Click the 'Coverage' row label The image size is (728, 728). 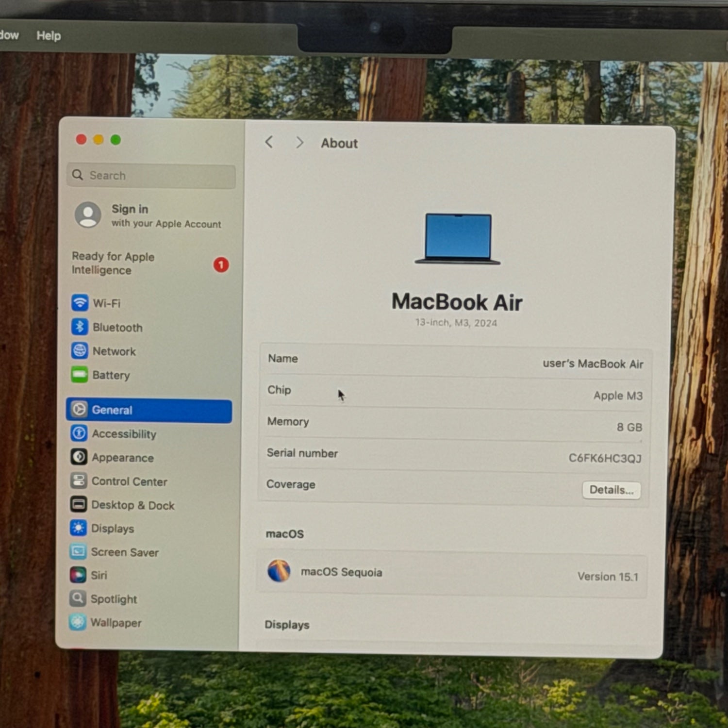tap(291, 484)
